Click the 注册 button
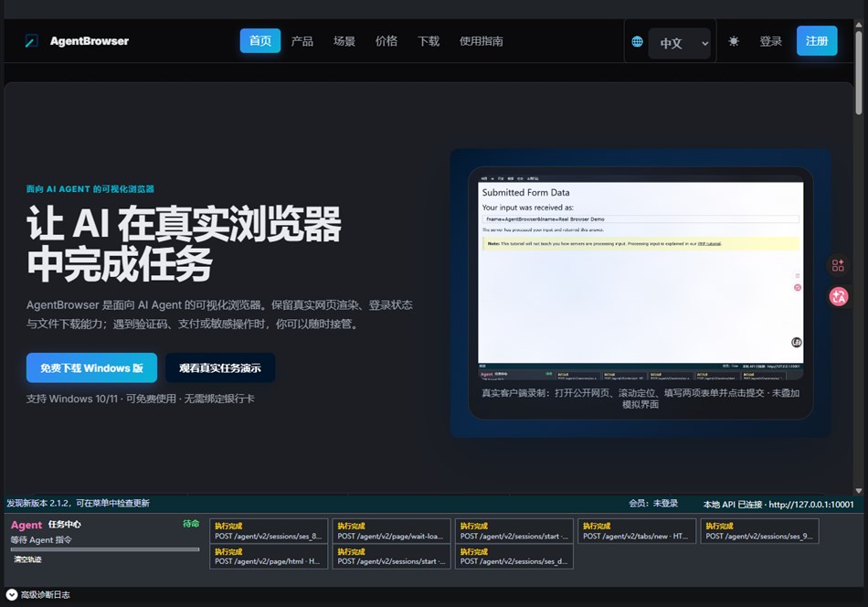 [x=817, y=41]
